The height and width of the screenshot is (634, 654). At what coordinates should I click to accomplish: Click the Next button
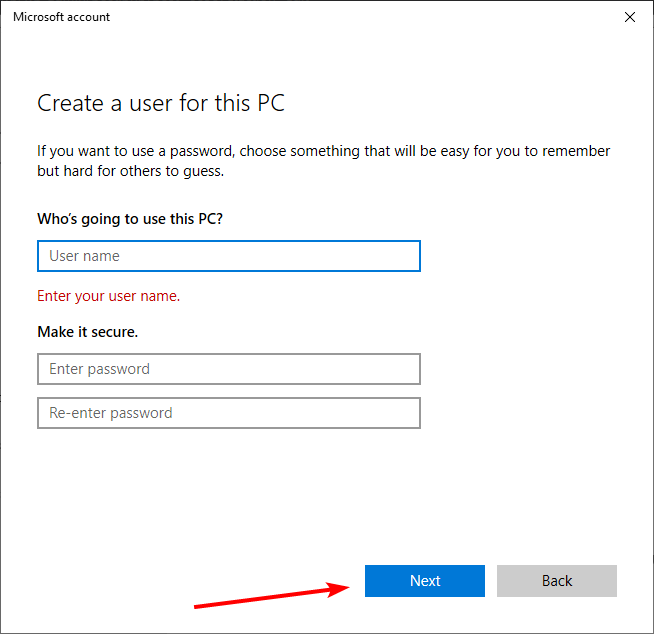[424, 581]
